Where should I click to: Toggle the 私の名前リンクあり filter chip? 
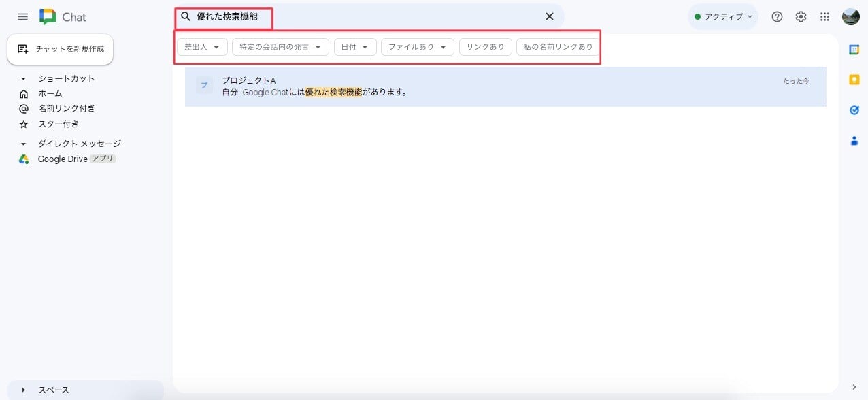point(558,47)
